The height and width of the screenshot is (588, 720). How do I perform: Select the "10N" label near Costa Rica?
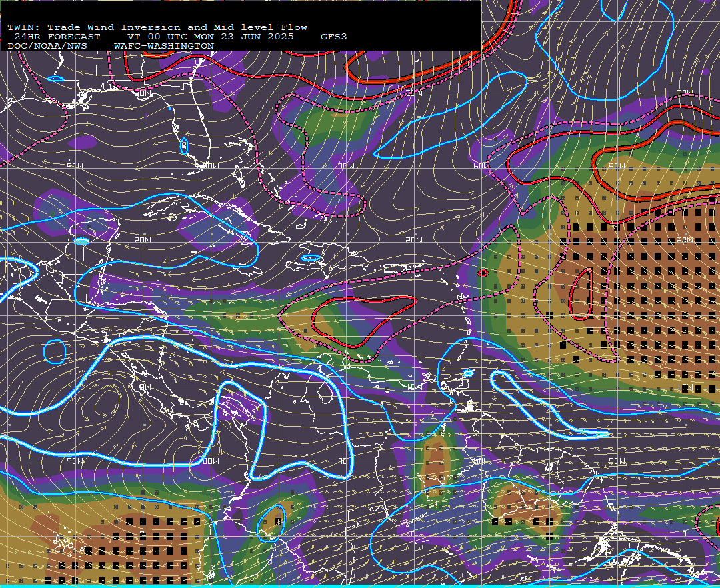[x=143, y=387]
